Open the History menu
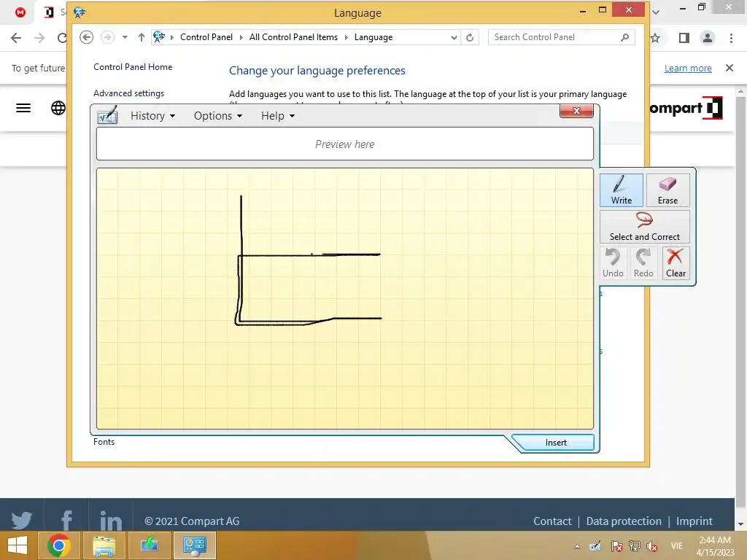The height and width of the screenshot is (560, 747). (x=152, y=116)
